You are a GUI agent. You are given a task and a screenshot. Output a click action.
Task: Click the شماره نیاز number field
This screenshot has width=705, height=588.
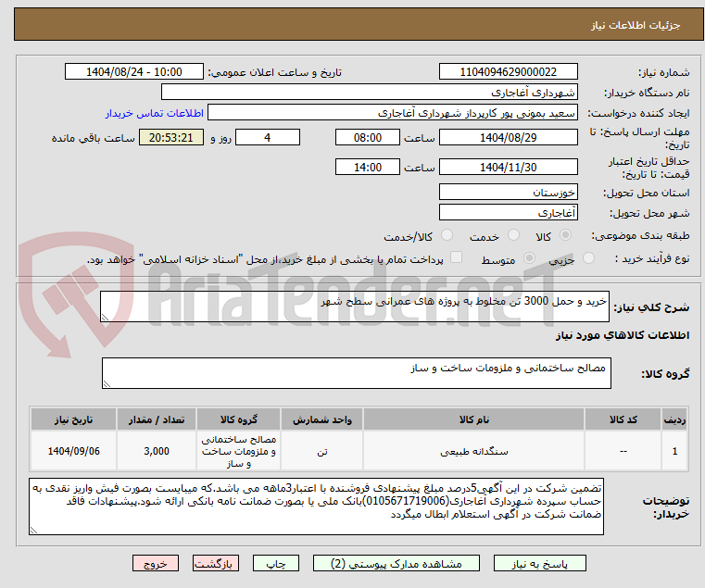tap(508, 71)
